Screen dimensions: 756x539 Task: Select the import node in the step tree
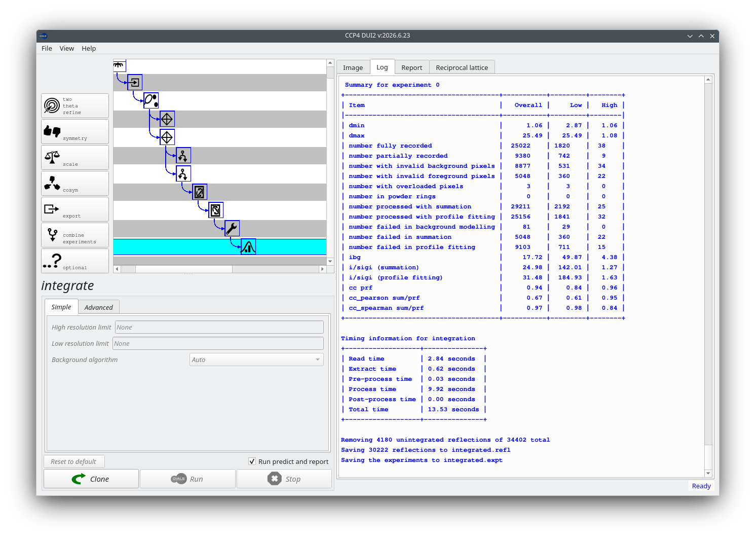click(135, 82)
